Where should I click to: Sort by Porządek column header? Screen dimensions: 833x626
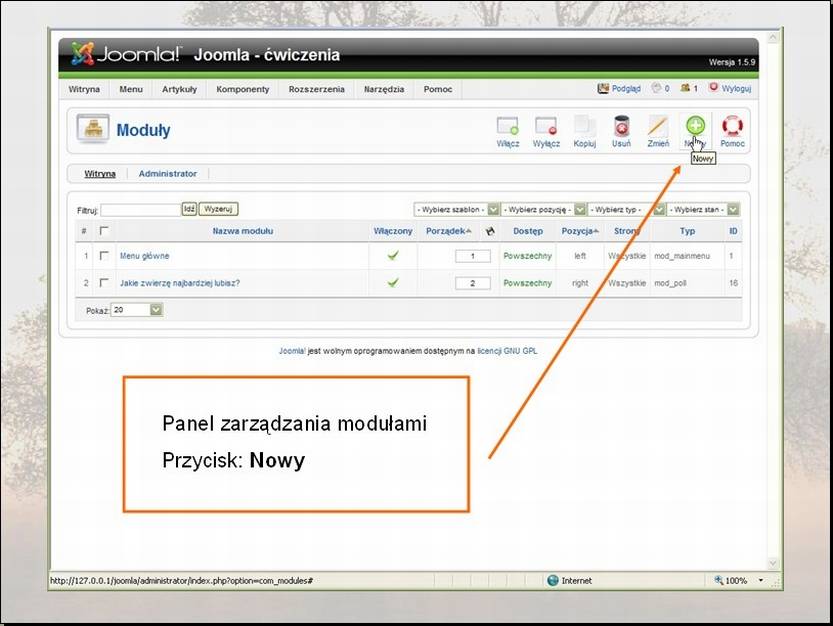point(446,231)
